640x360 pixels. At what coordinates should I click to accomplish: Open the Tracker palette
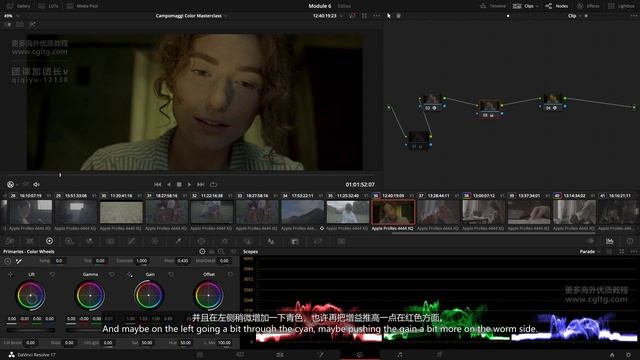(x=224, y=241)
